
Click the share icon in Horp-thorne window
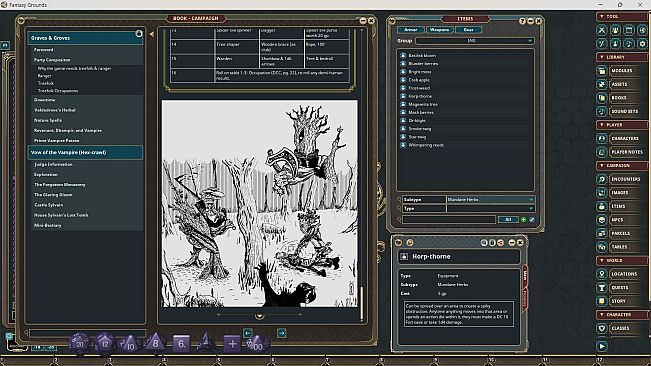tap(500, 243)
